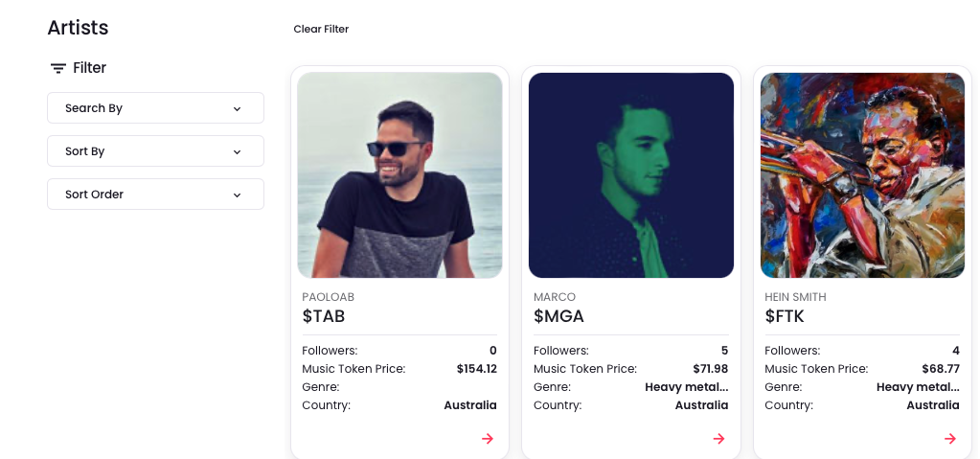This screenshot has width=980, height=459.
Task: Click the red arrow on HEIN SMITH card
Action: (x=950, y=439)
